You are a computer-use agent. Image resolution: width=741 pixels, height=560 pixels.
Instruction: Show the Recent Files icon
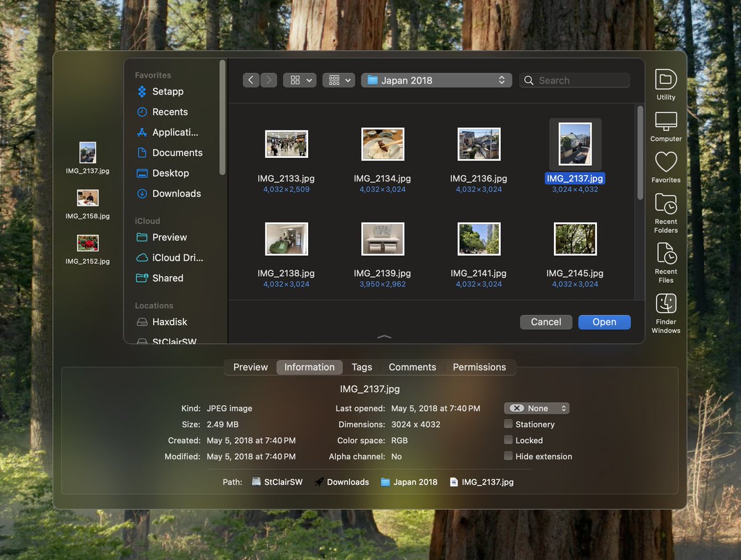point(666,254)
